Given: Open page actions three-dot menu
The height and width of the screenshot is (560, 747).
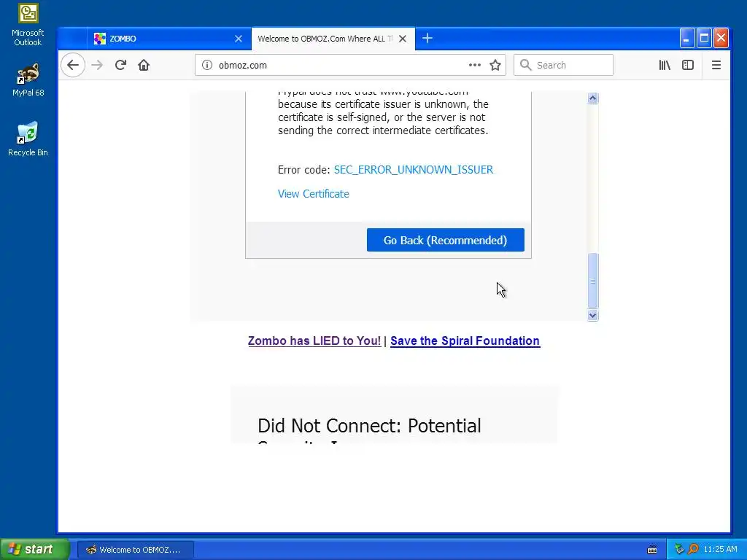Looking at the screenshot, I should tap(474, 65).
